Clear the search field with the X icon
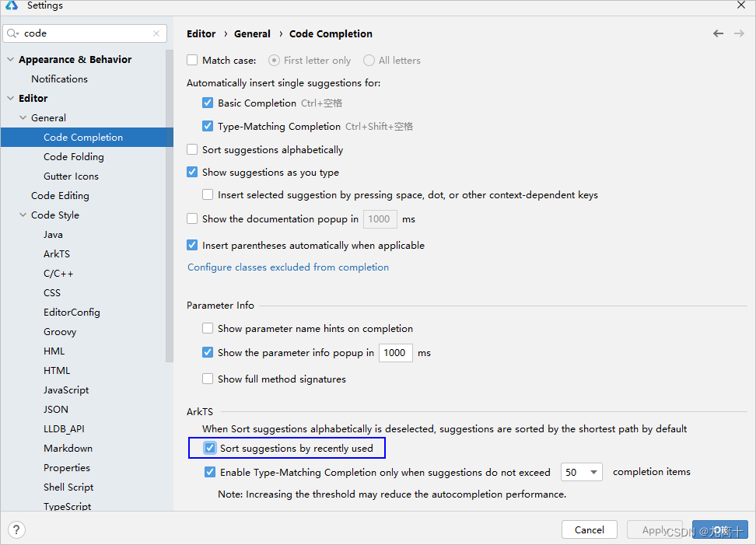 [x=156, y=33]
